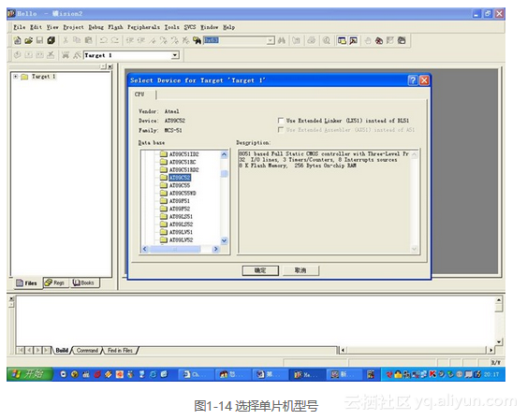527x420 pixels.
Task: Select AT89C55WD in device list
Action: 183,193
